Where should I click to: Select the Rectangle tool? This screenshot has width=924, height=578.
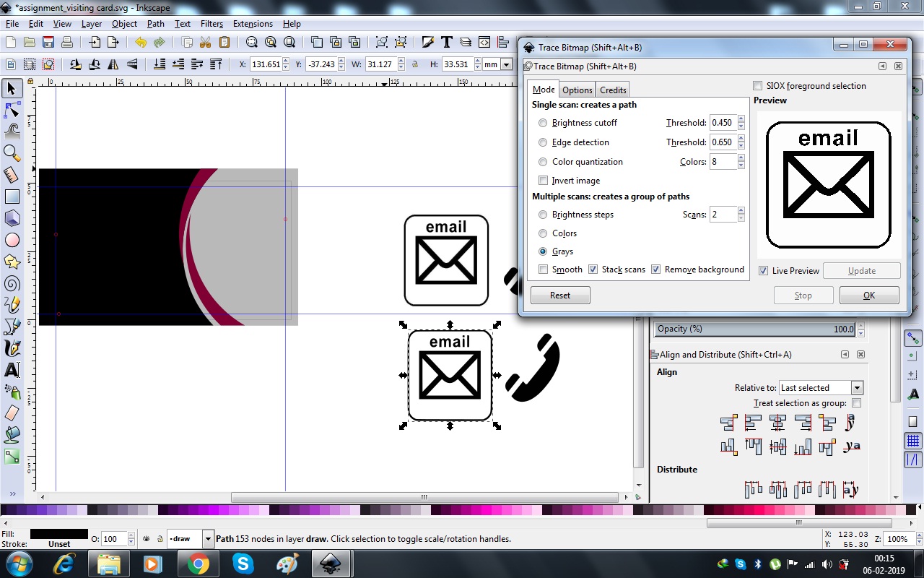pos(12,197)
